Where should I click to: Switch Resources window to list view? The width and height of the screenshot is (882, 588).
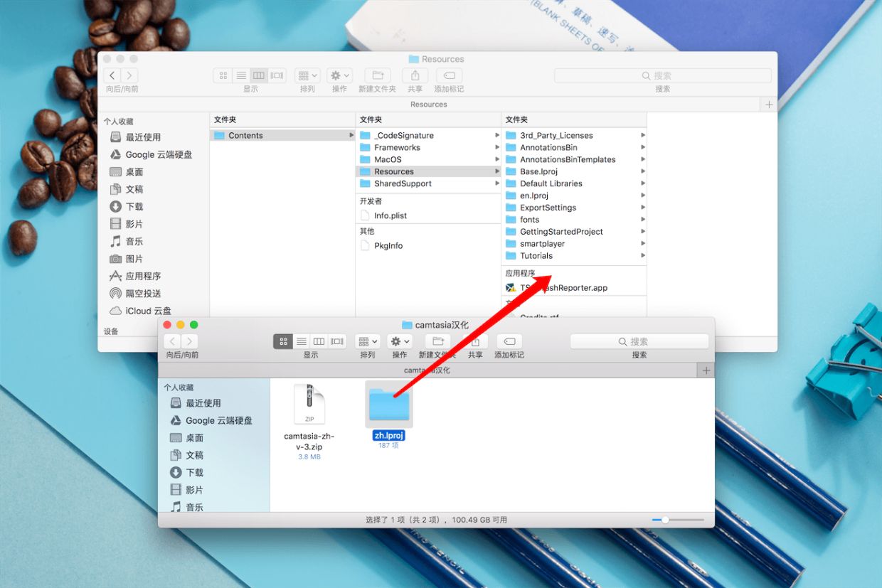[x=241, y=75]
